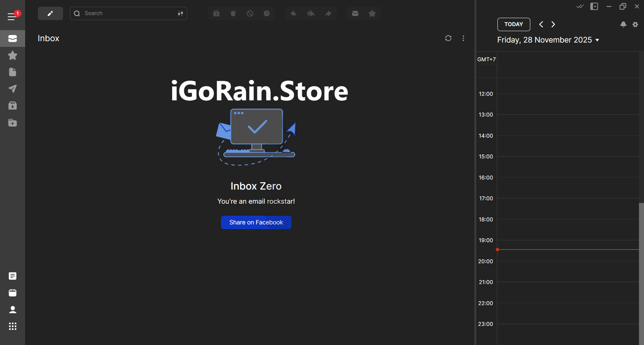
Task: Open the Inbox three-dot options menu
Action: click(463, 38)
